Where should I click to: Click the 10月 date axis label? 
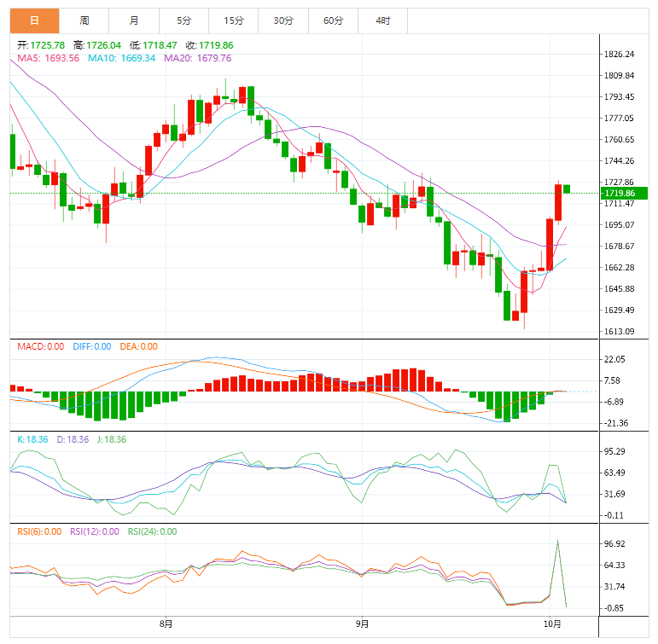pyautogui.click(x=552, y=624)
